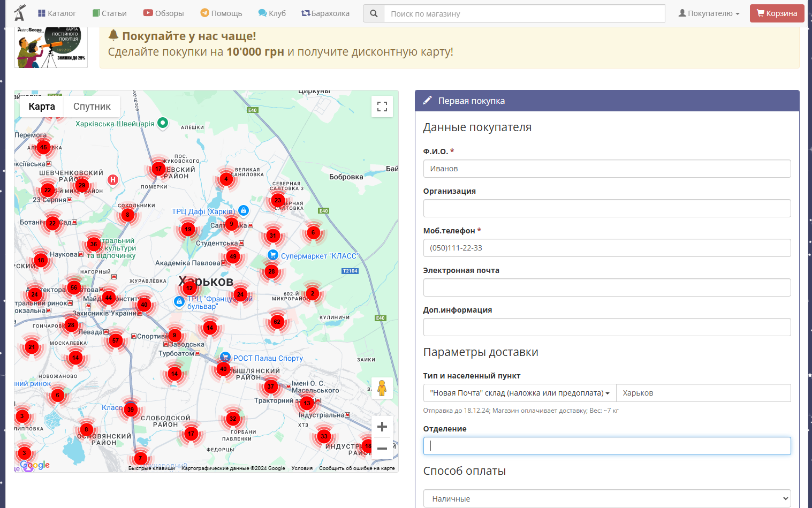Switch map to Карта view
This screenshot has height=508, width=812.
pos(42,107)
